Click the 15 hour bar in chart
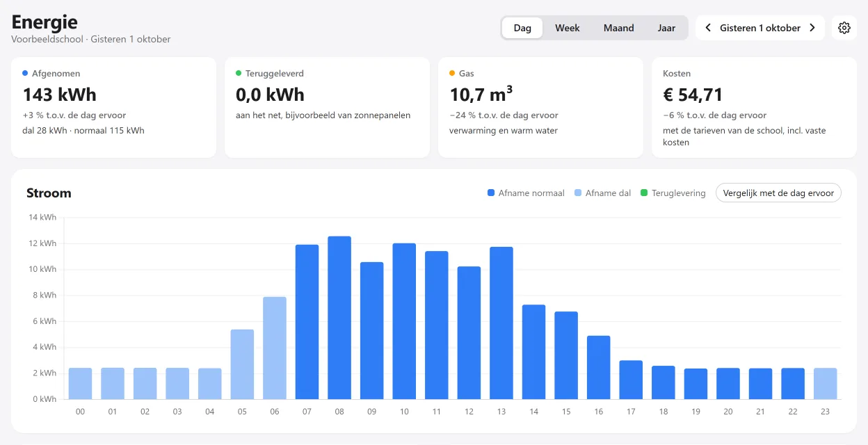 tap(566, 355)
